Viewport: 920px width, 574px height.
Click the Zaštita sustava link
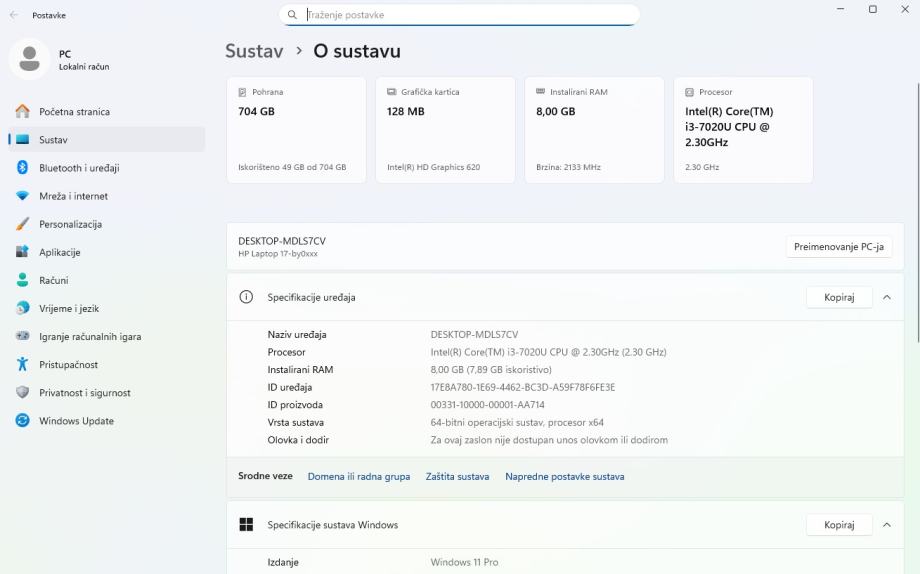point(457,477)
